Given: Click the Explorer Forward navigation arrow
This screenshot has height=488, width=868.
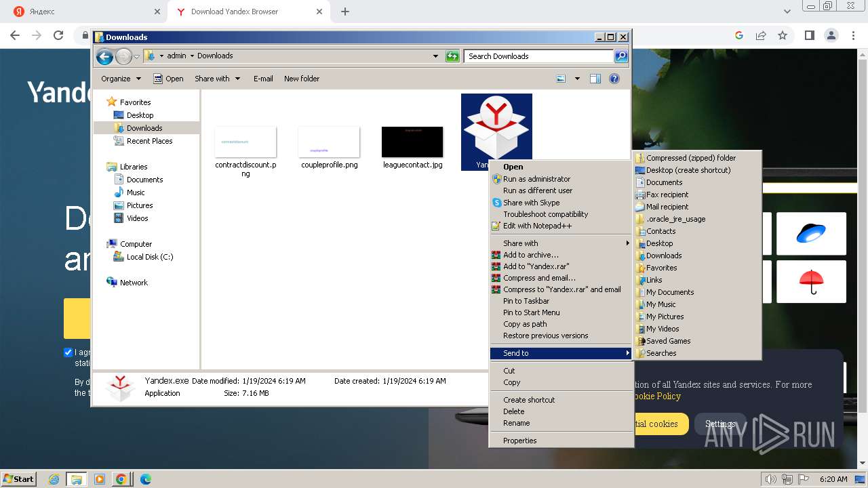Looking at the screenshot, I should coord(123,57).
